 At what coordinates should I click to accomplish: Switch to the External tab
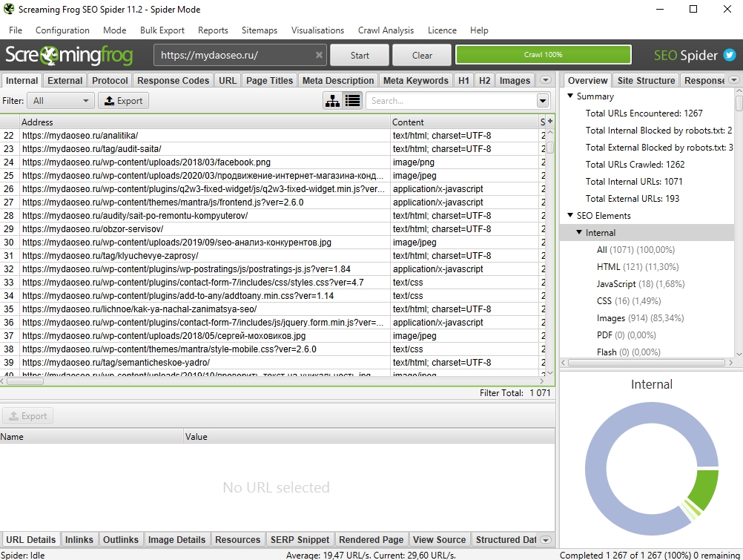point(65,80)
